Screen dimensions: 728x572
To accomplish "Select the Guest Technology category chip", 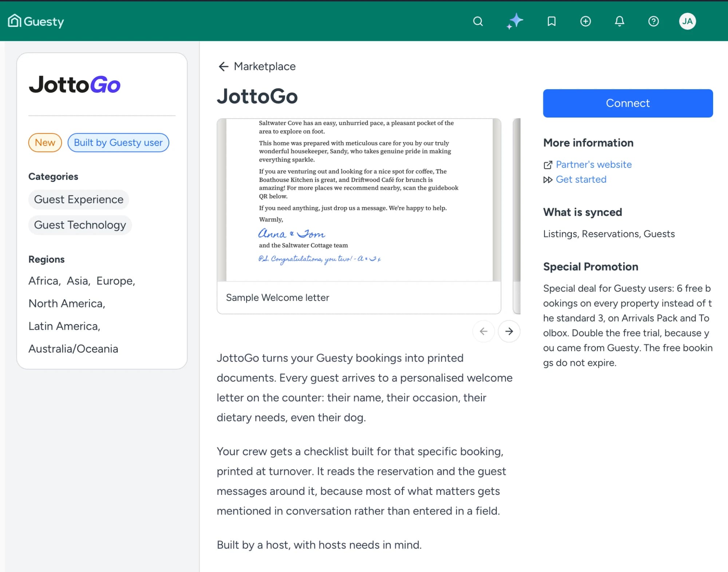I will click(80, 225).
